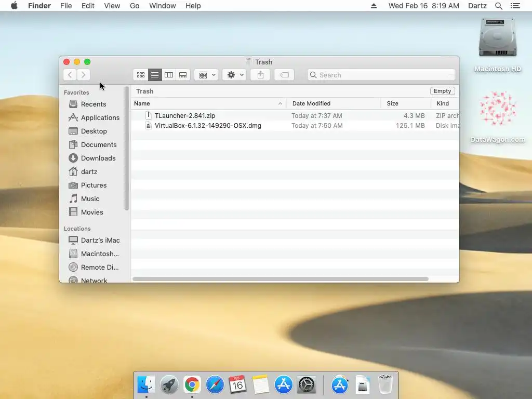
Task: Click the Share toolbar button
Action: pyautogui.click(x=260, y=75)
